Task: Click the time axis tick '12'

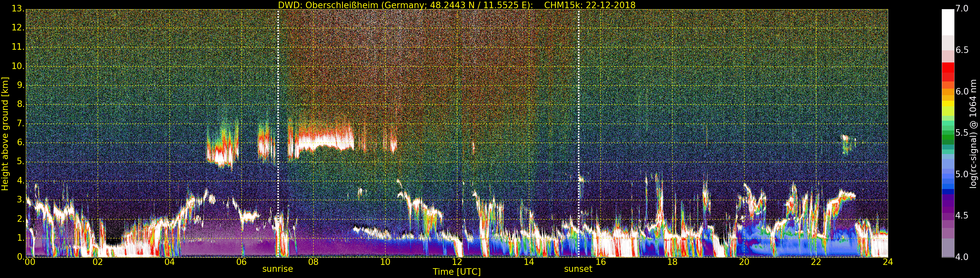Action: click(x=457, y=262)
